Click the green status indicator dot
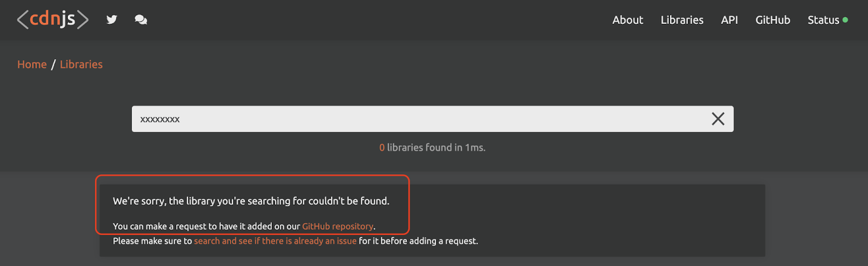The width and height of the screenshot is (868, 266). pyautogui.click(x=845, y=20)
